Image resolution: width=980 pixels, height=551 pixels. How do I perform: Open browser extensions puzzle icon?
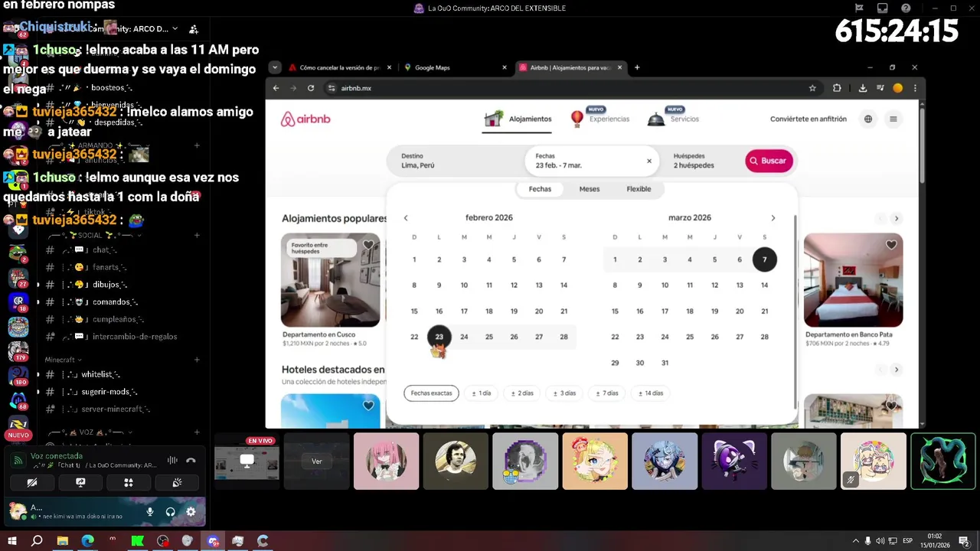click(x=837, y=88)
